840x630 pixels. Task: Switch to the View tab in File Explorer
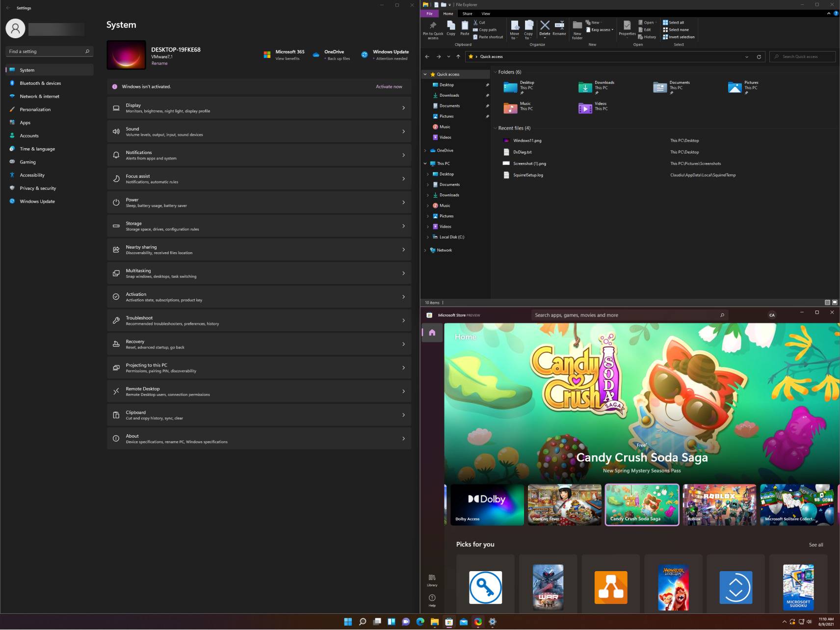click(x=485, y=14)
